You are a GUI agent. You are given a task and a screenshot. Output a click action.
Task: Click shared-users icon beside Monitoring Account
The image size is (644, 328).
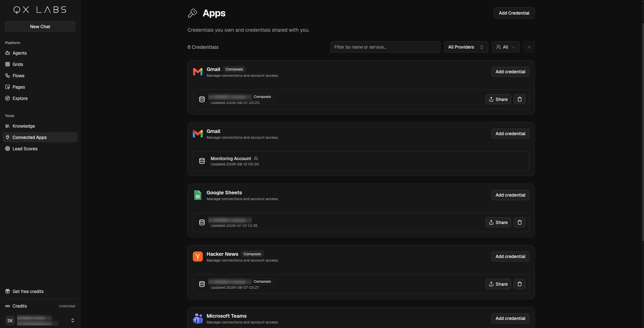256,159
